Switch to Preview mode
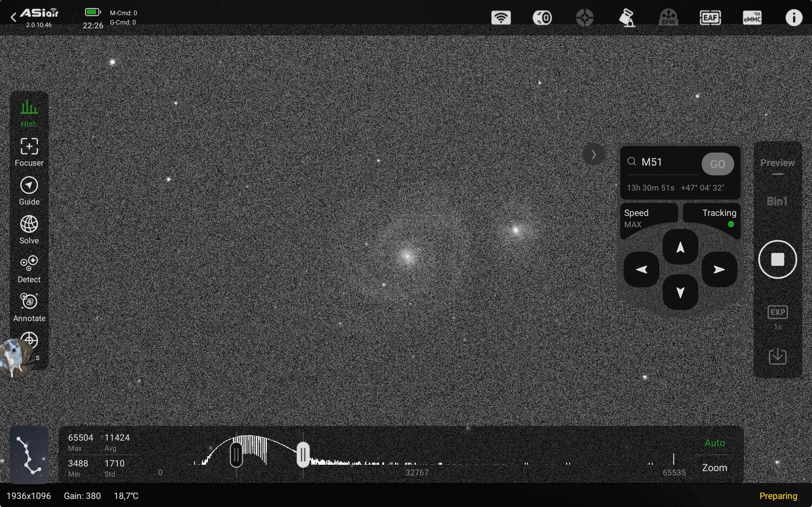This screenshot has height=507, width=812. coord(777,162)
